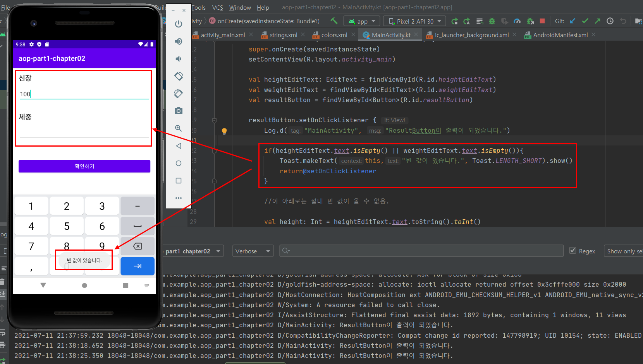Click onCreate breadcrumb in navigation bar

pyautogui.click(x=264, y=21)
